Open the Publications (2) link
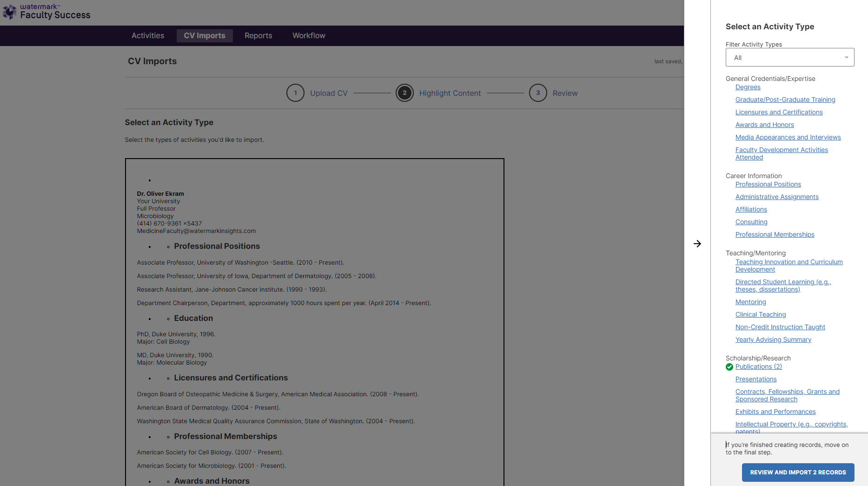The image size is (868, 486). (758, 366)
